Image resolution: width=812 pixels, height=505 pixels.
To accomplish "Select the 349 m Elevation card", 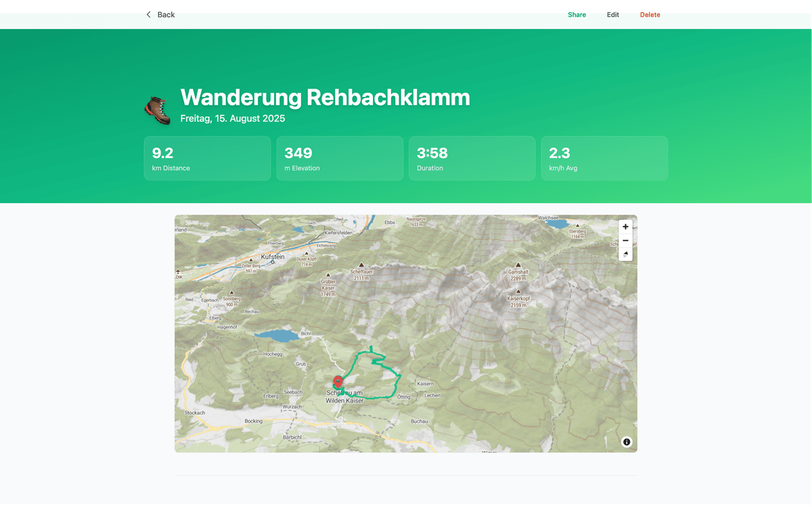I will tap(340, 158).
